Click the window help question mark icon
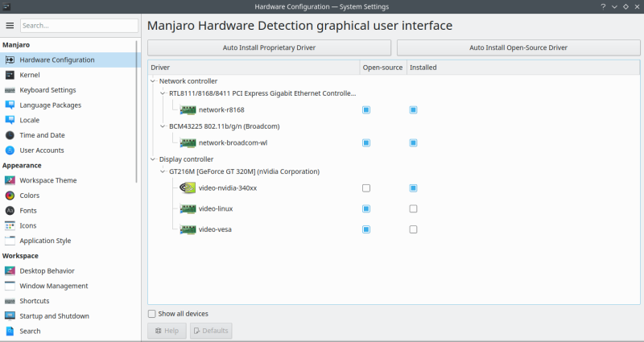Image resolution: width=644 pixels, height=342 pixels. (x=603, y=6)
